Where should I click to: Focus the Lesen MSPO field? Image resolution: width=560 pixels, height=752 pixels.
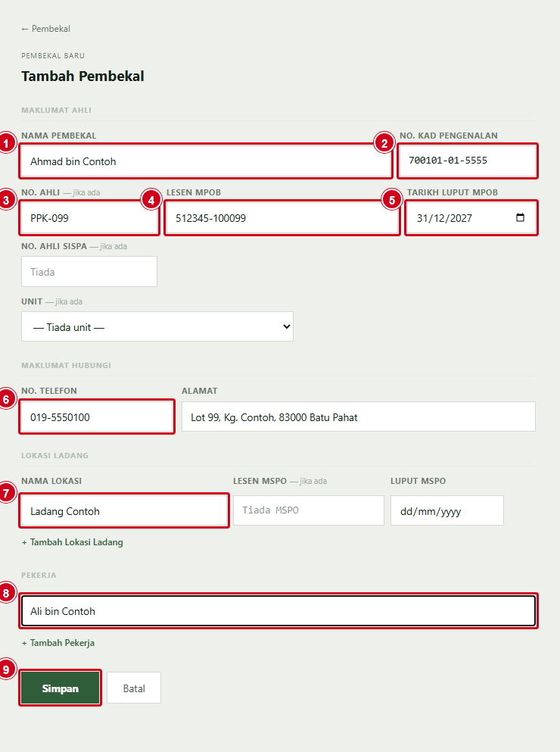click(x=309, y=510)
